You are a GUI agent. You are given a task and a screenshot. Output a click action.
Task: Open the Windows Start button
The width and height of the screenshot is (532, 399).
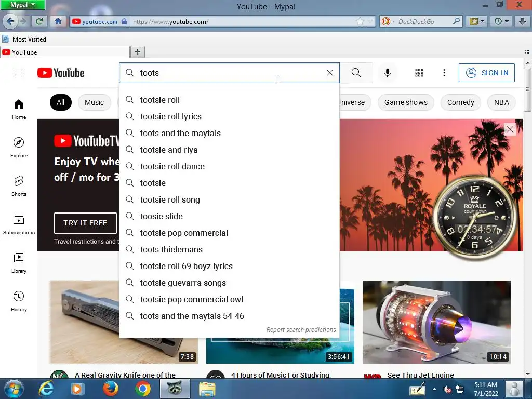14,389
